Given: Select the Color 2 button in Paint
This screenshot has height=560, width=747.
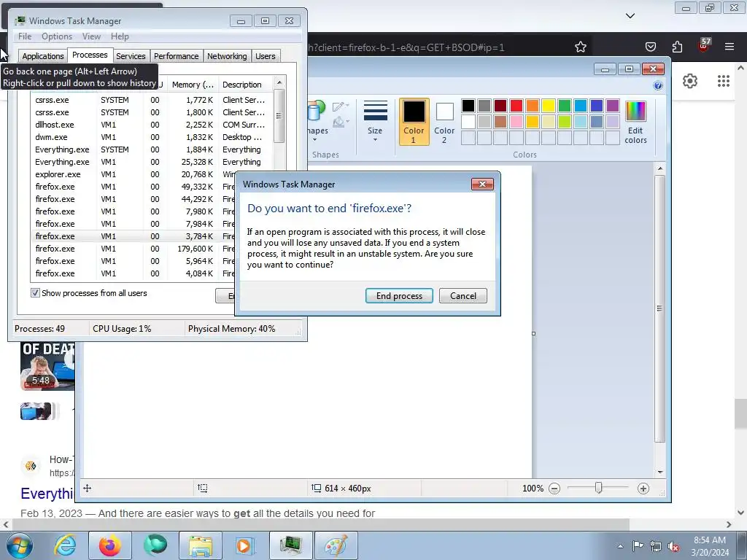Looking at the screenshot, I should (x=444, y=122).
